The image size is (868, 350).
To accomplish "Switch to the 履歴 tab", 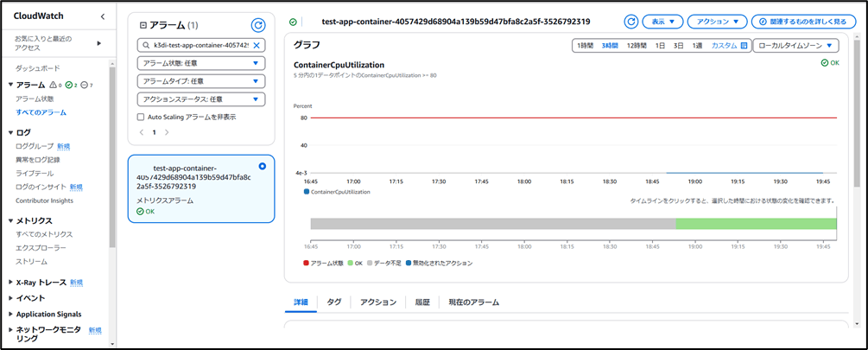I will [422, 302].
